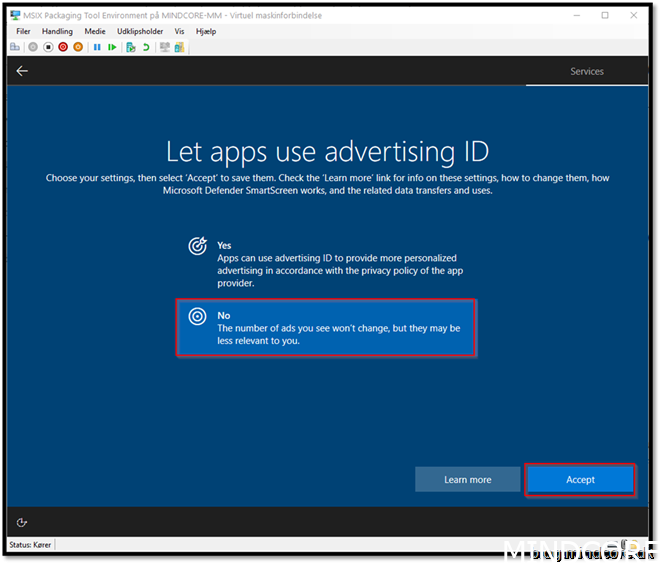The image size is (661, 564).
Task: Open the Udklipsholder menu
Action: point(140,32)
